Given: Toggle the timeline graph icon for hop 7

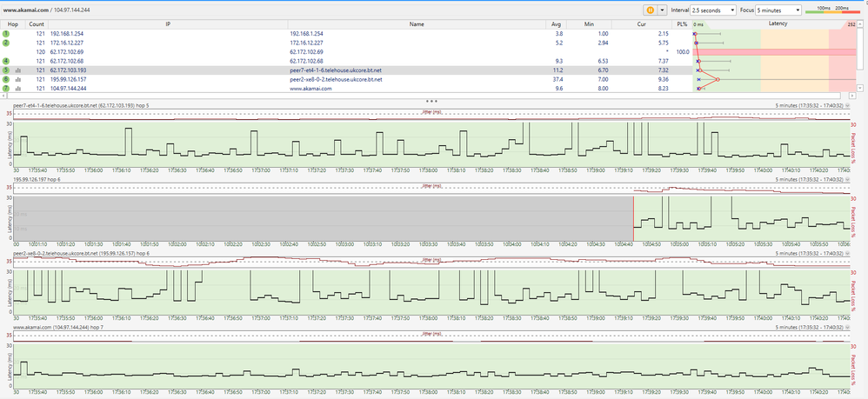Looking at the screenshot, I should pyautogui.click(x=17, y=89).
